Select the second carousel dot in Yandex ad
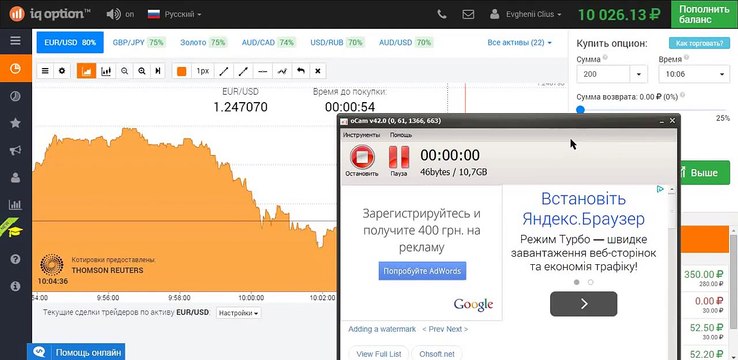The height and width of the screenshot is (360, 738). click(x=591, y=282)
